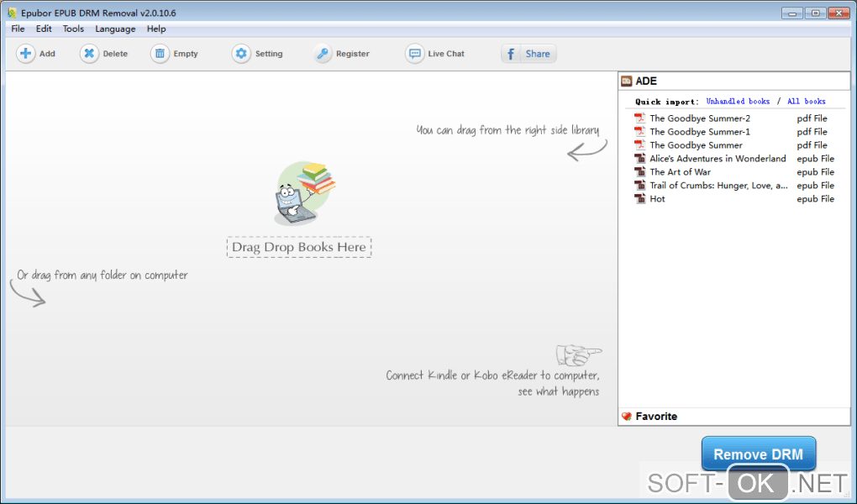The image size is (857, 504).
Task: Select the Hot book title
Action: pos(657,198)
